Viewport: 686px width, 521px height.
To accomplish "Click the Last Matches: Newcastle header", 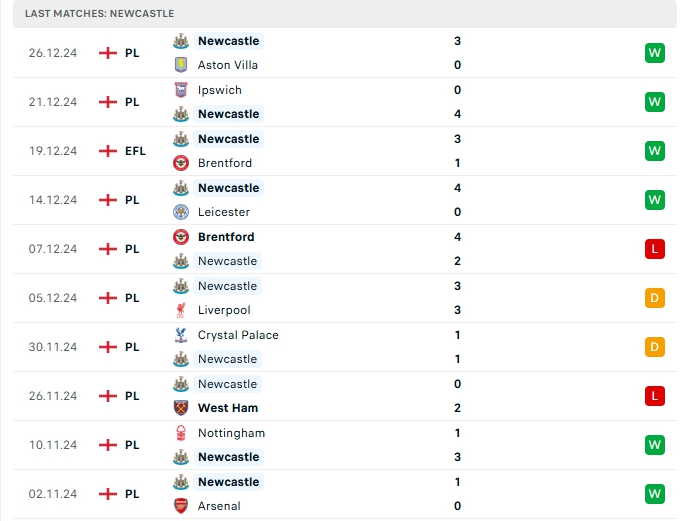I will point(100,13).
